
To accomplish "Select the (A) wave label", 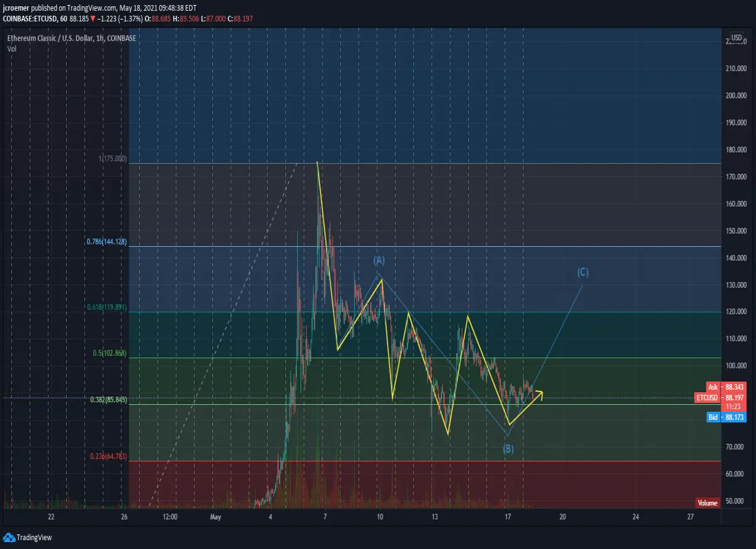I will click(x=379, y=260).
